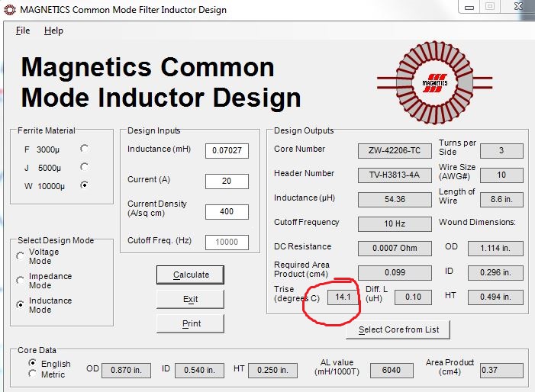Choose Inductance Mode design option

(20, 305)
